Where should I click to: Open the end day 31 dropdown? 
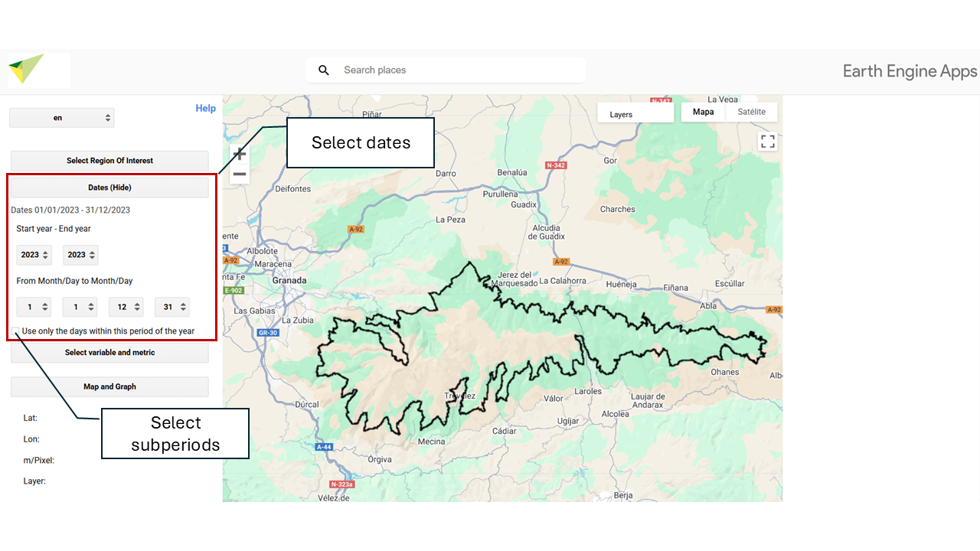tap(172, 307)
